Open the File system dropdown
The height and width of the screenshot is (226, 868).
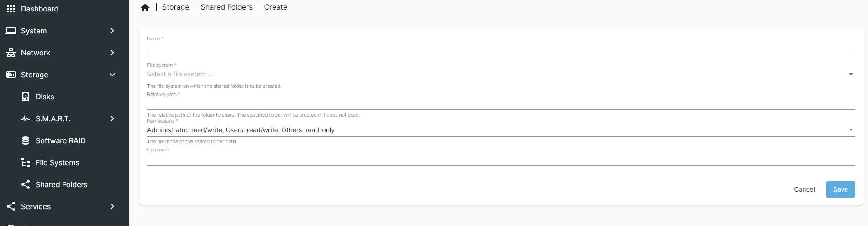click(501, 74)
